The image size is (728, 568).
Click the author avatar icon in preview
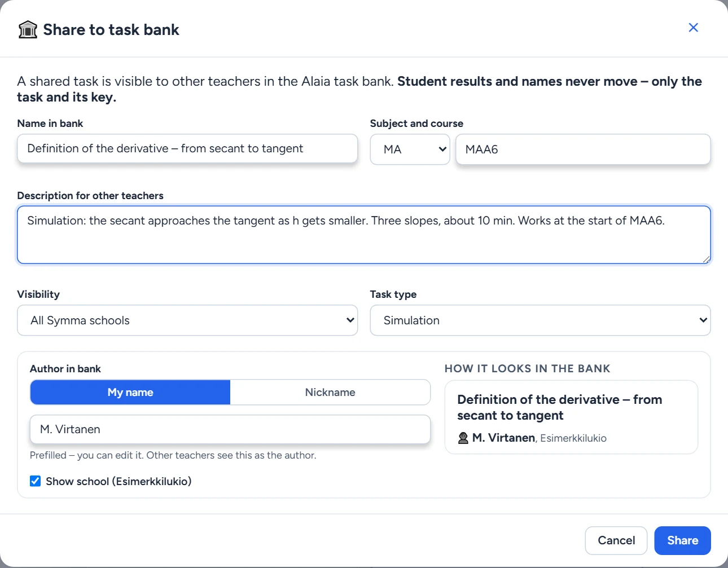tap(463, 438)
